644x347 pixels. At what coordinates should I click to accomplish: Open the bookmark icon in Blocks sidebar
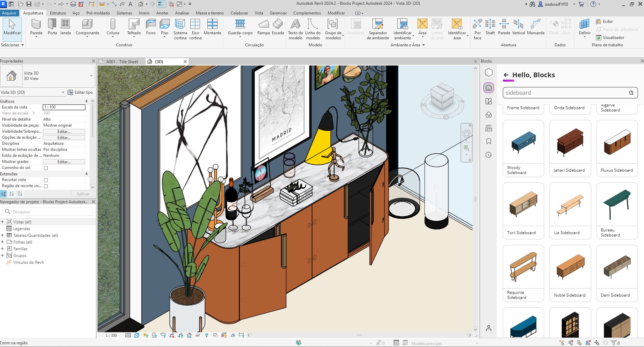click(489, 141)
